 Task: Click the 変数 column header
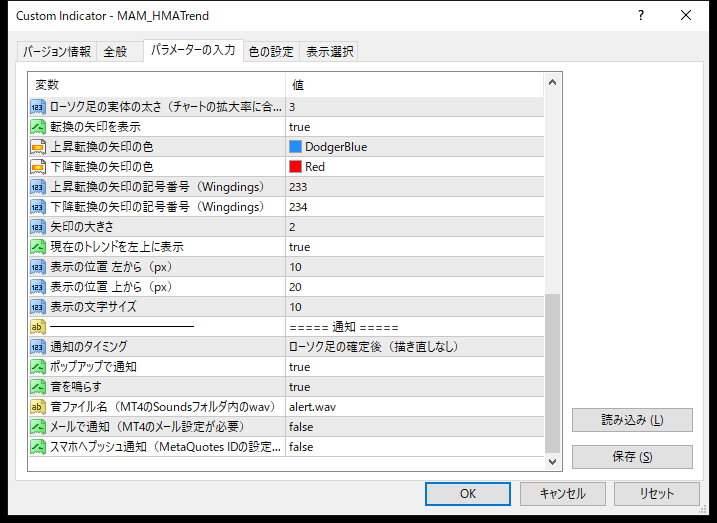157,85
